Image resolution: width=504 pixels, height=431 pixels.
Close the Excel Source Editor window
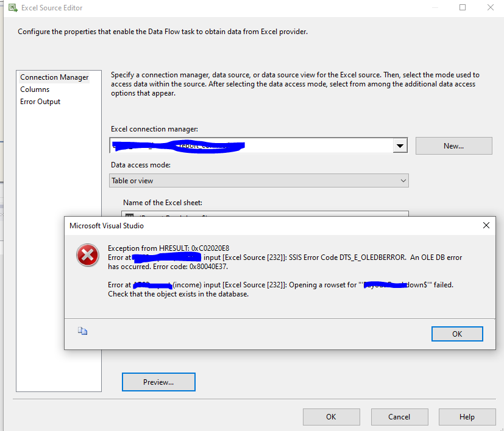point(490,7)
